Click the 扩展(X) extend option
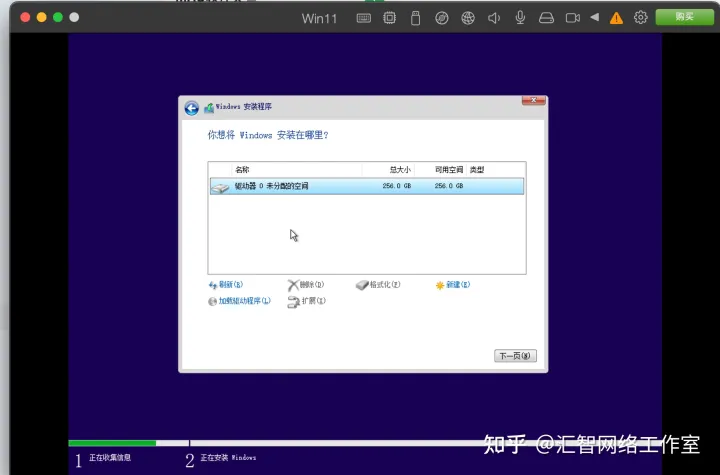720x475 pixels. [306, 301]
